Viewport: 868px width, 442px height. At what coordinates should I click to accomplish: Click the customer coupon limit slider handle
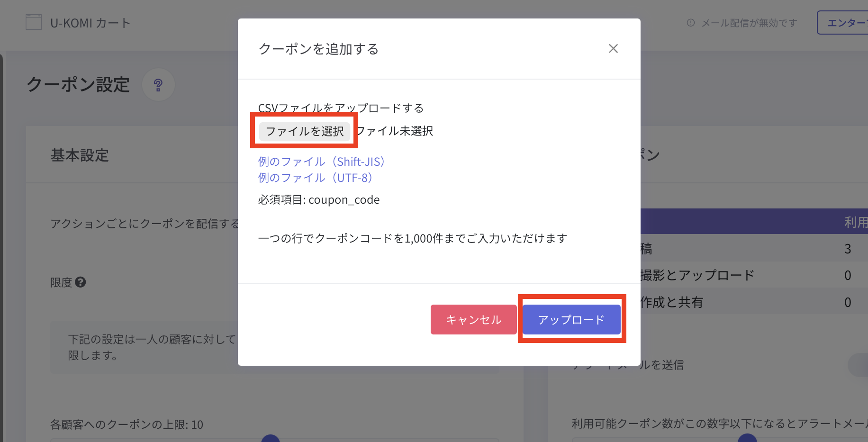click(x=271, y=439)
